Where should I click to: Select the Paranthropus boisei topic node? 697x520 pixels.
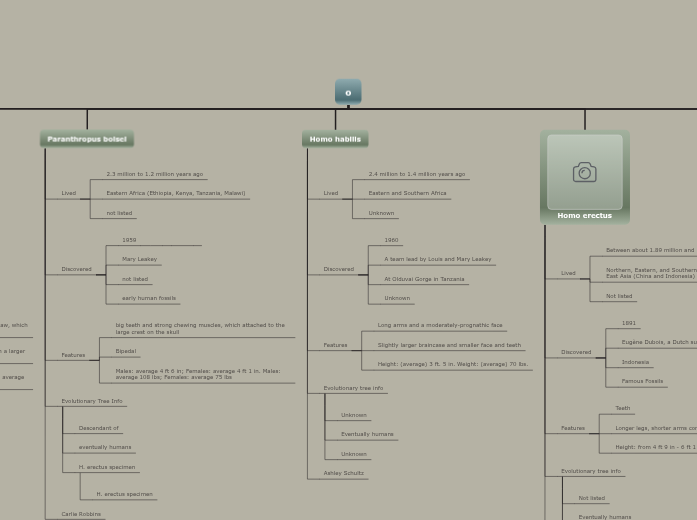point(87,139)
